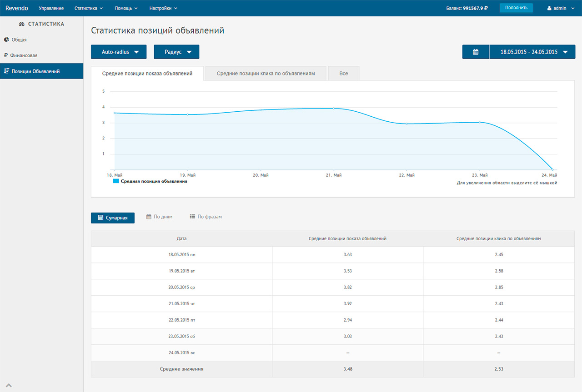Click the 23.05.2015 сб table row date
The image size is (582, 392).
click(x=181, y=336)
